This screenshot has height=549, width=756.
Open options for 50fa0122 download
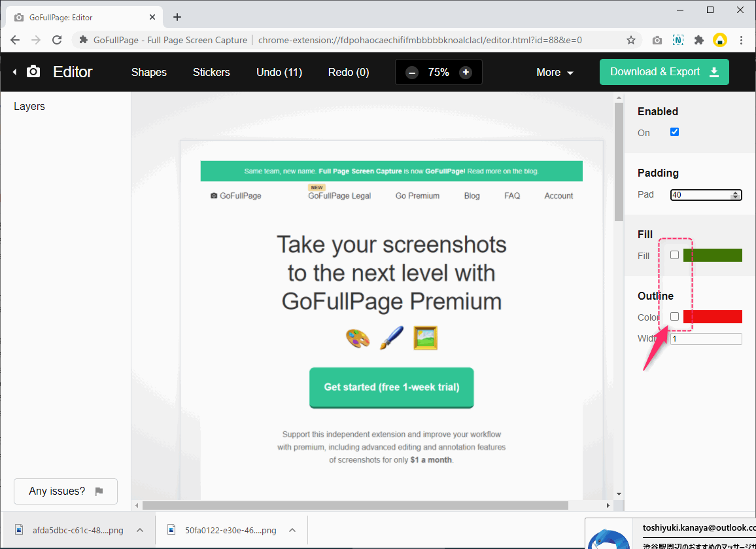click(292, 530)
